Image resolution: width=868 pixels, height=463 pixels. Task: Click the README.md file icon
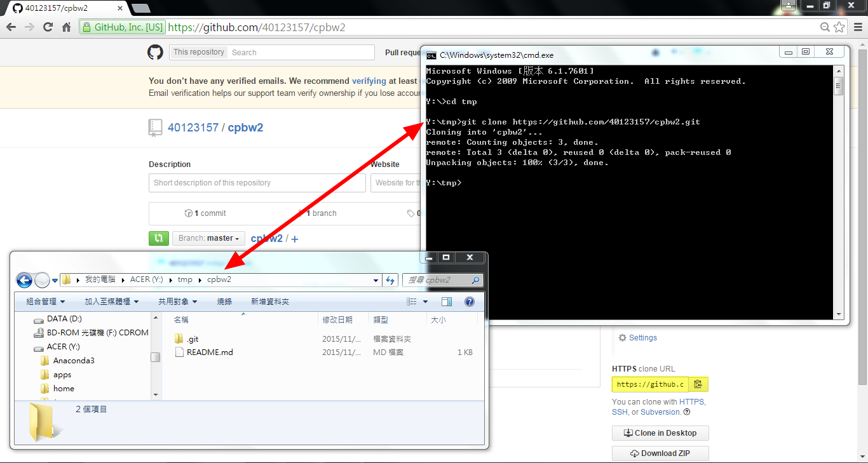tap(179, 352)
